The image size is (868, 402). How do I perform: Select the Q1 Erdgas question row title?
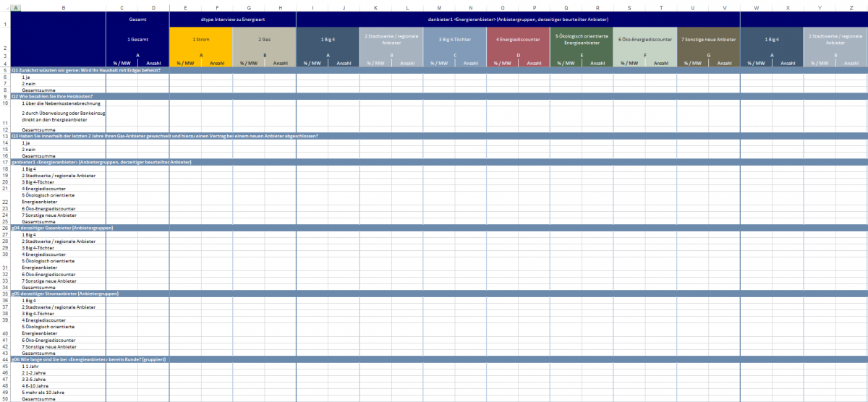[x=85, y=70]
